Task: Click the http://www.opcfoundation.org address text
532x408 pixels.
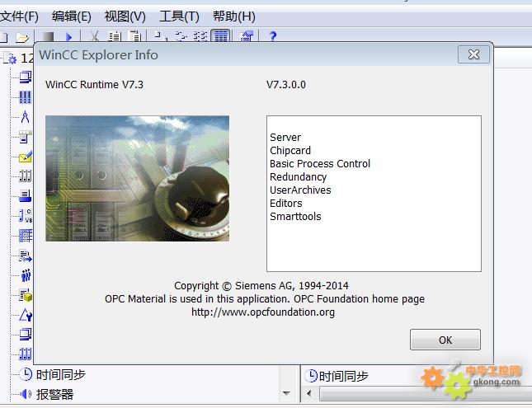Action: click(x=263, y=312)
